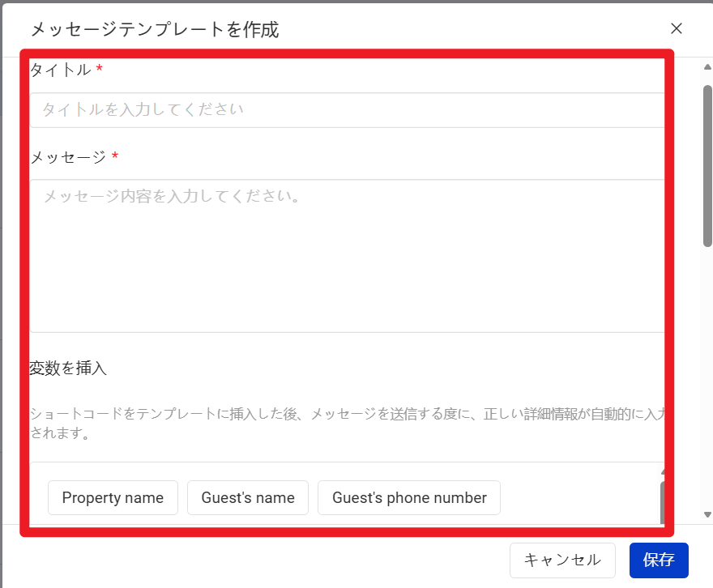
Task: Click the dialog vertical scrollbar thumb
Action: tap(707, 166)
